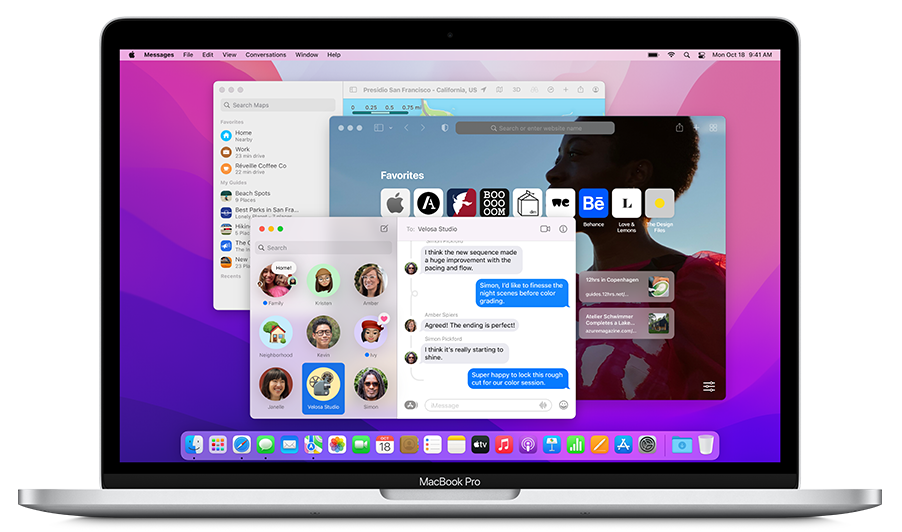Screen dimensions: 902x532
Task: Start a video call with Velosa Studio
Action: (x=545, y=229)
